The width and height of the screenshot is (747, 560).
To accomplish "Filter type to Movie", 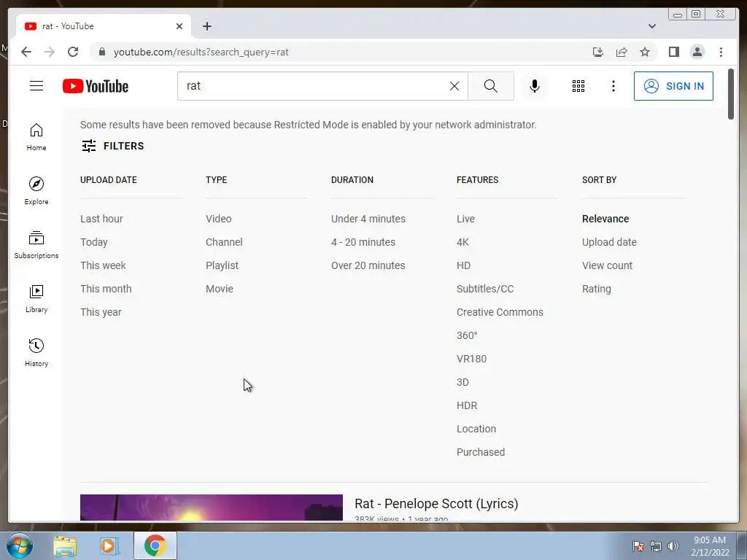I will pos(220,289).
